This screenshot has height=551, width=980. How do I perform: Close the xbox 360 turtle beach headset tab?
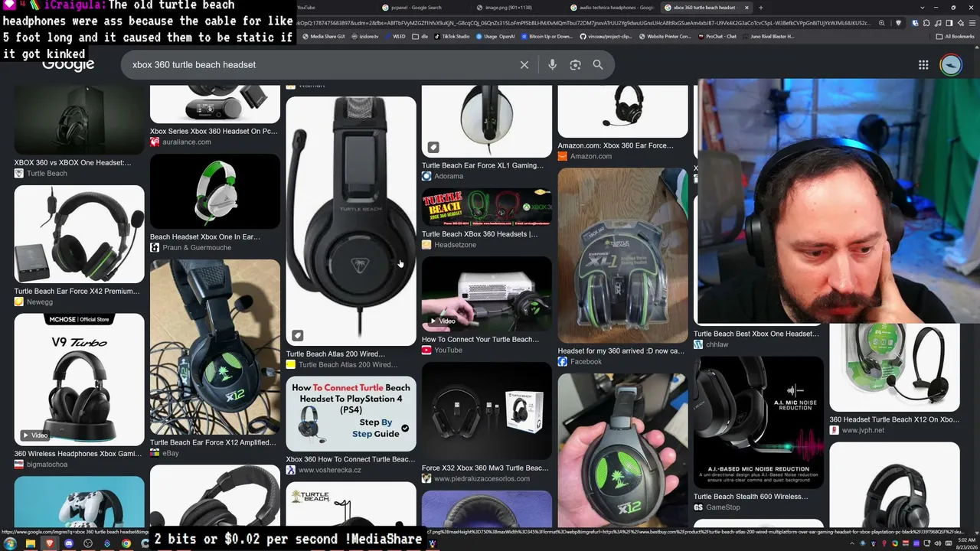coord(746,8)
